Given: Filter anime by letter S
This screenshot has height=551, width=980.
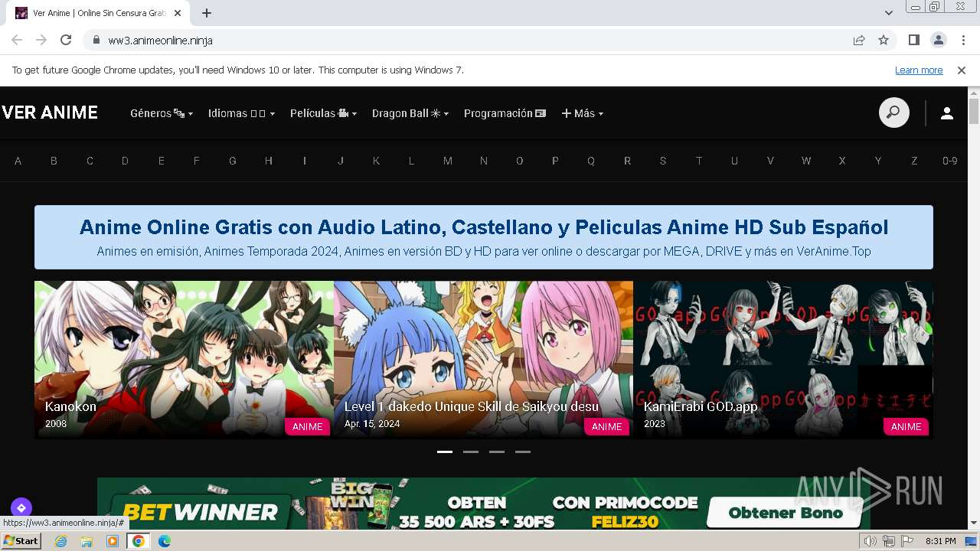Looking at the screenshot, I should coord(663,161).
